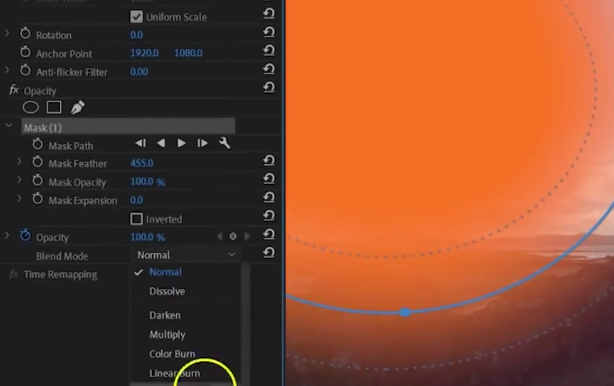This screenshot has height=386, width=614.
Task: Go to previous Opacity keyframe
Action: 220,236
